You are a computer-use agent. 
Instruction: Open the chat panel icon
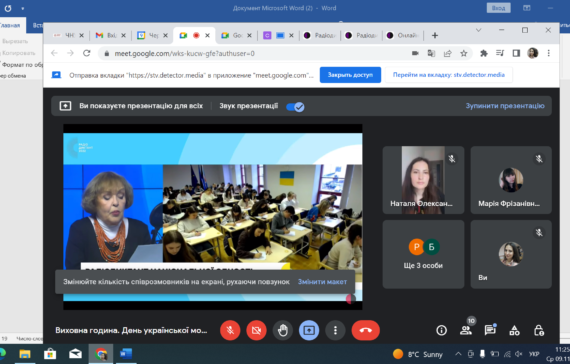(x=490, y=330)
